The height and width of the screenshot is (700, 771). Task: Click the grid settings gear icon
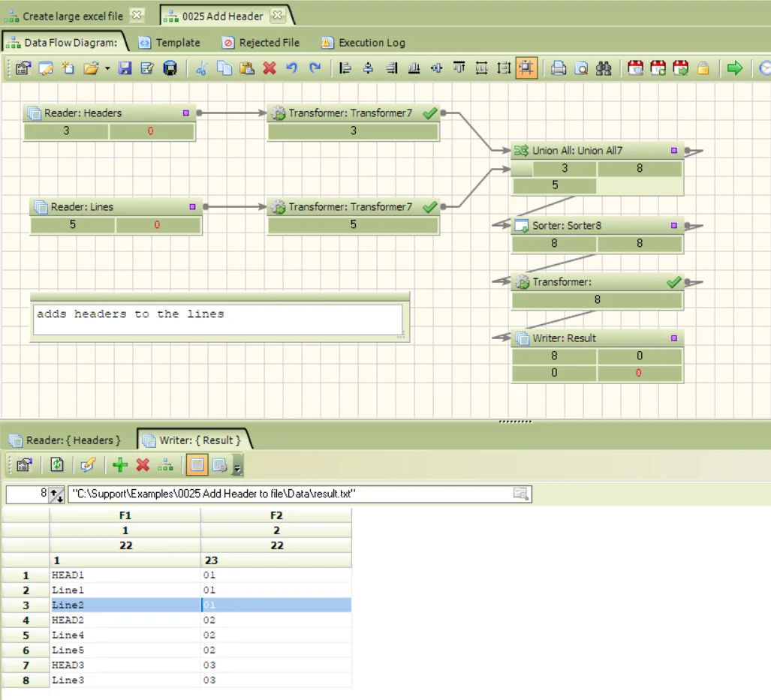pos(220,464)
